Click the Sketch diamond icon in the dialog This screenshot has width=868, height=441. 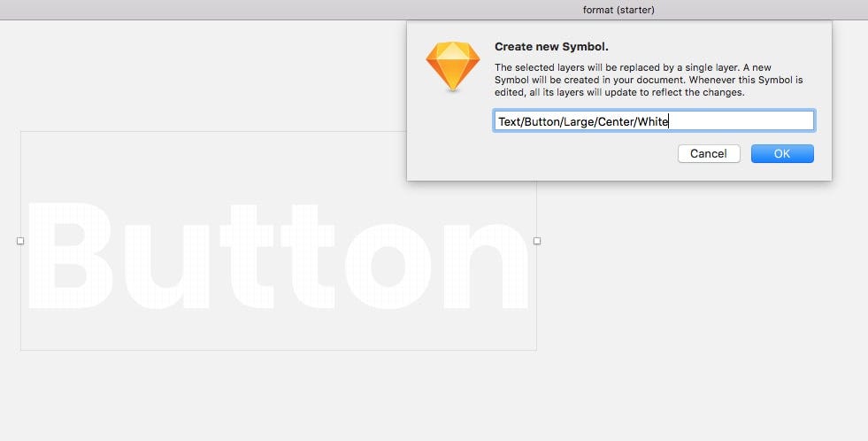point(453,66)
